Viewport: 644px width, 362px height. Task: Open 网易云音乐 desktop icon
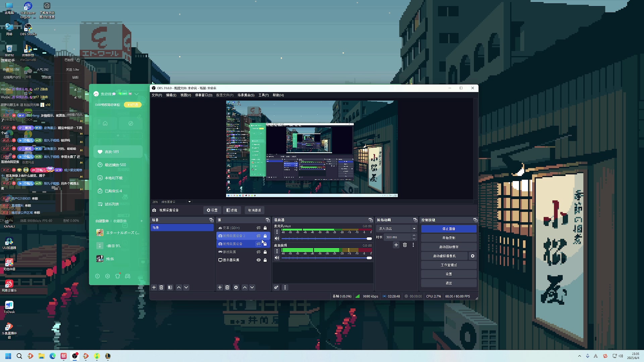9,286
